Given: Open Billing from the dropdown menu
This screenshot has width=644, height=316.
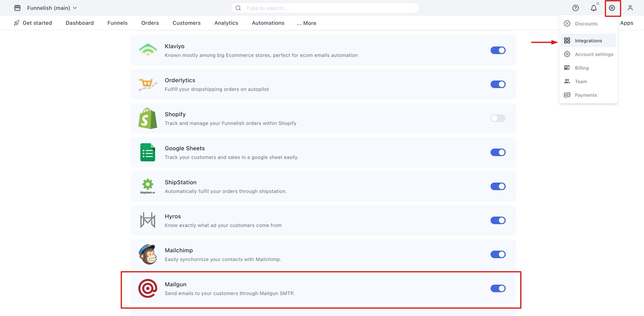Looking at the screenshot, I should click(581, 68).
